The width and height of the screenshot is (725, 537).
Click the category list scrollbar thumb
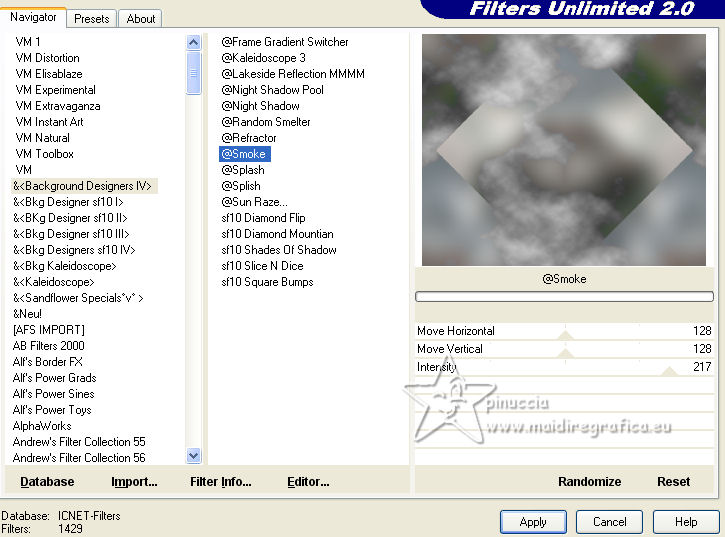coord(194,73)
